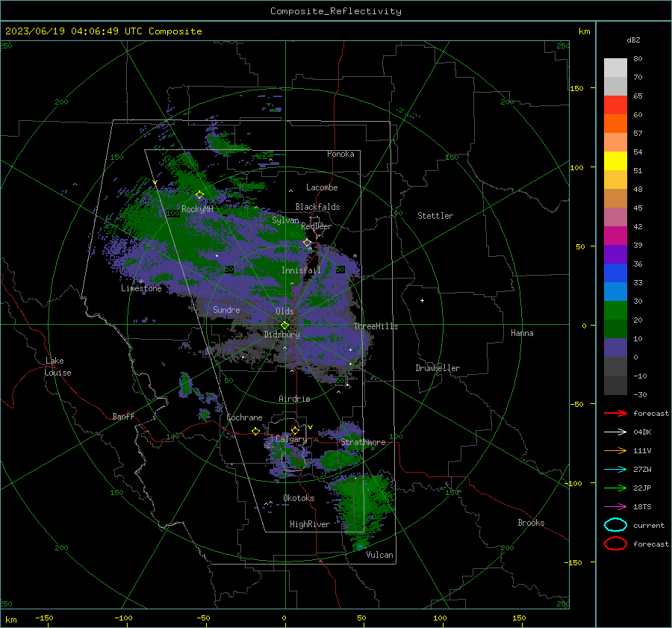672x628 pixels.
Task: Click the Airdrie city label
Action: coord(294,399)
